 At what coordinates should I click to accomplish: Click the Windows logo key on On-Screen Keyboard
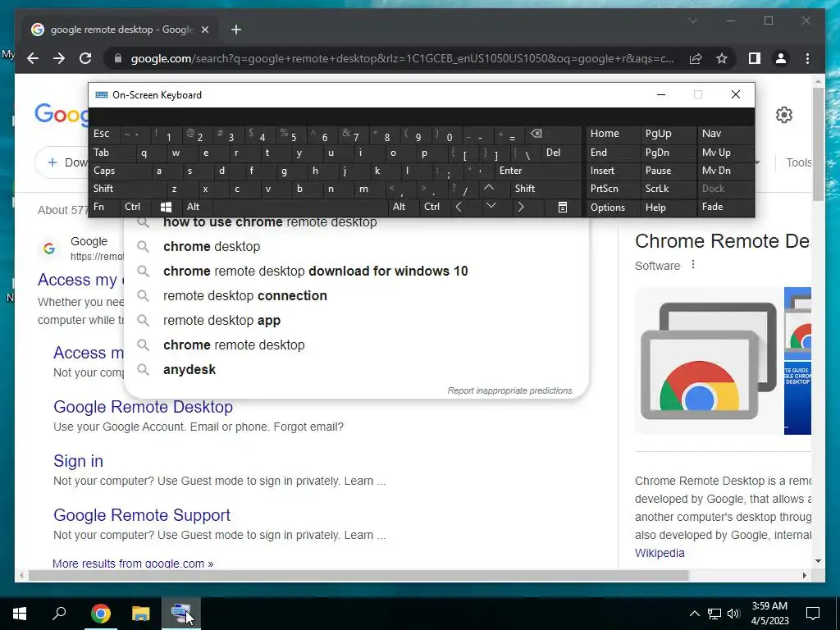coord(166,207)
